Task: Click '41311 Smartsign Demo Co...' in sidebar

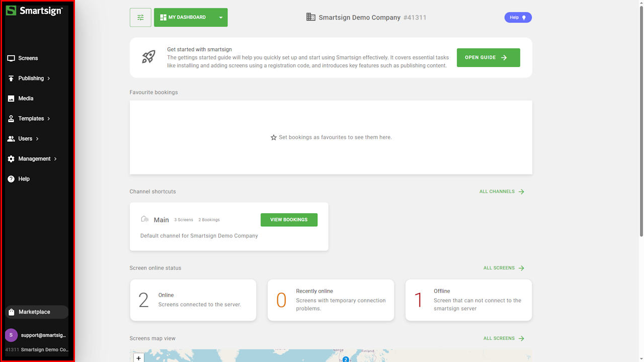Action: point(36,349)
